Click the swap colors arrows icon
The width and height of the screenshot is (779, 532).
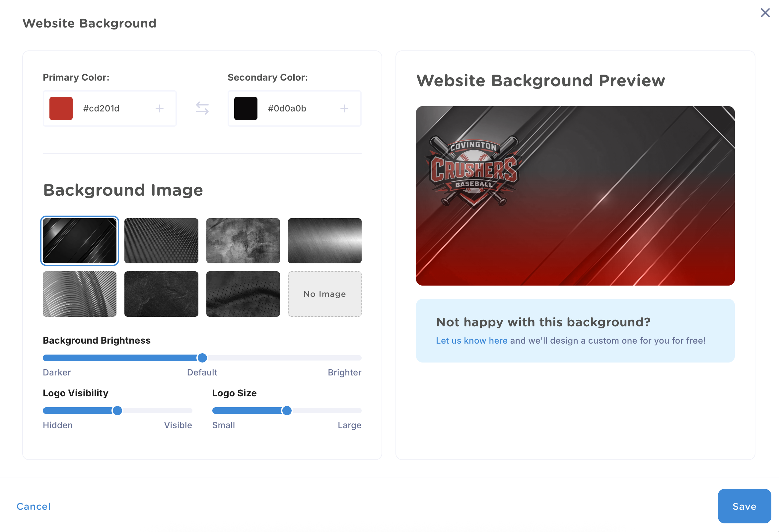pos(202,108)
